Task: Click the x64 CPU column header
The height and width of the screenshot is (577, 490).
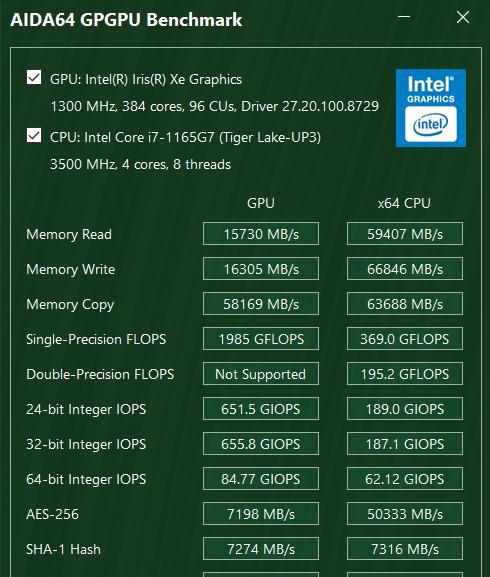Action: coord(404,203)
